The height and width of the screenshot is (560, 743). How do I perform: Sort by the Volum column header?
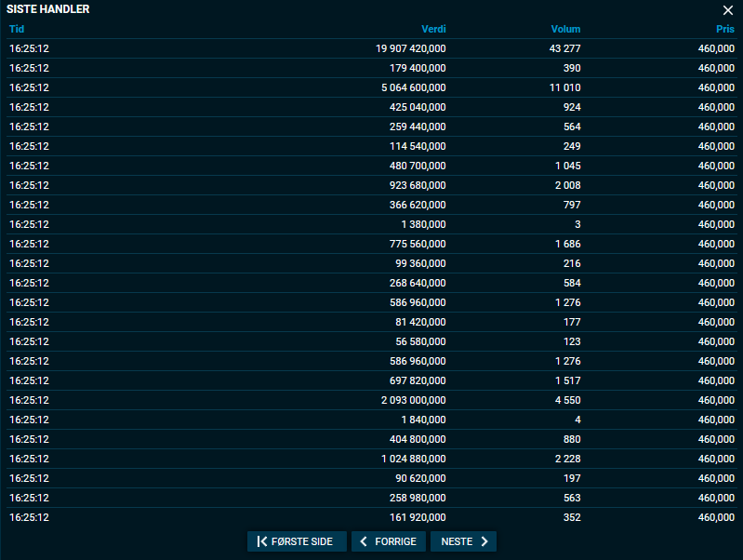pyautogui.click(x=565, y=29)
